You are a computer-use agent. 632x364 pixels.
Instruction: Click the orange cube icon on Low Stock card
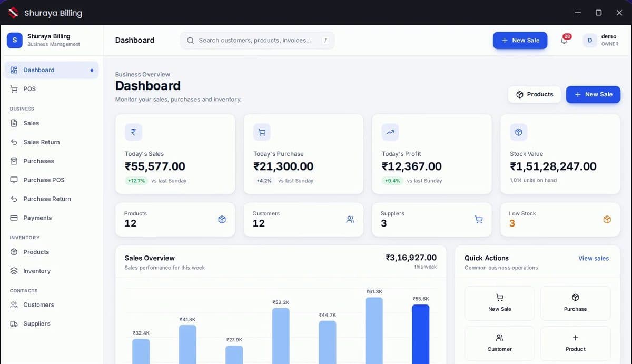pos(607,220)
